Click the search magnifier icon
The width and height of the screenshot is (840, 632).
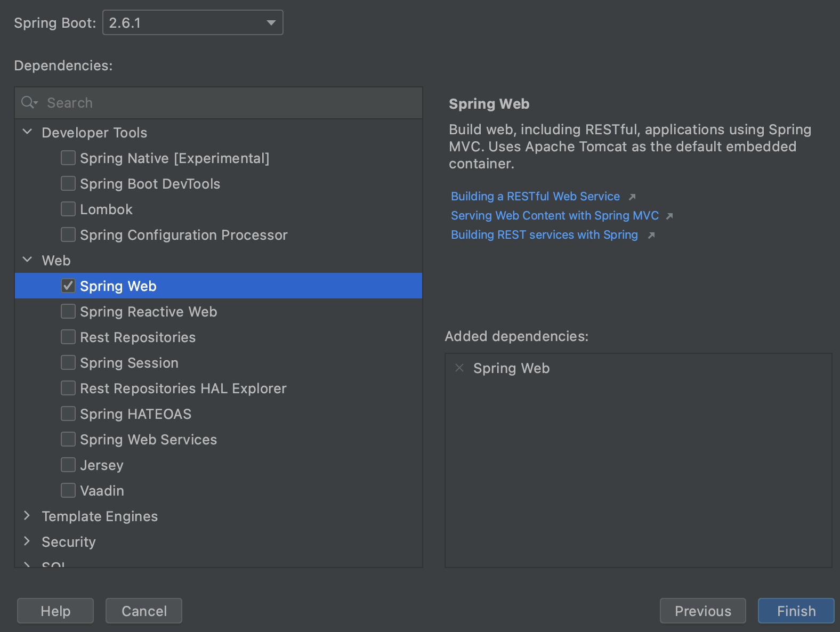coord(29,103)
